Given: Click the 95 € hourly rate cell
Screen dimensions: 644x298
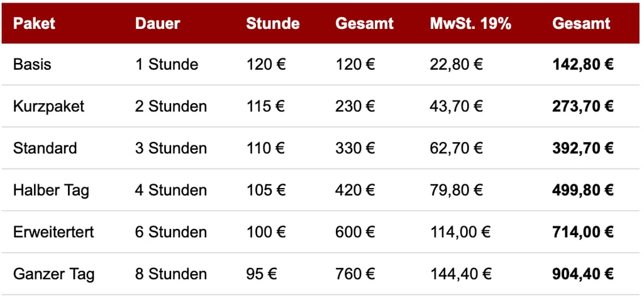Looking at the screenshot, I should 262,274.
